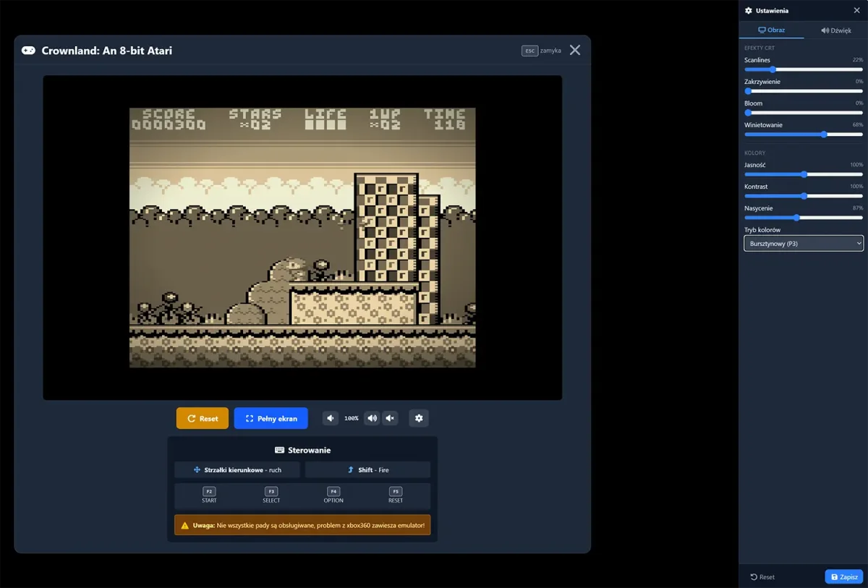Image resolution: width=868 pixels, height=588 pixels.
Task: Save settings with the Zapisz button
Action: tap(843, 577)
